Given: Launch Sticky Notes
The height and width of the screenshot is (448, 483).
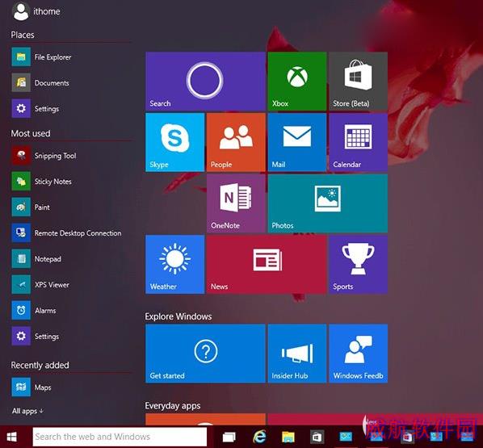Looking at the screenshot, I should tap(41, 182).
